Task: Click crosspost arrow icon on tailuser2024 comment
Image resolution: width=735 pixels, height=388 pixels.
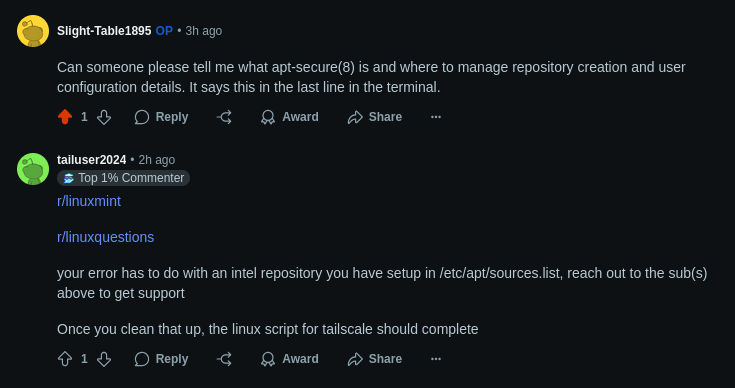Action: click(225, 359)
